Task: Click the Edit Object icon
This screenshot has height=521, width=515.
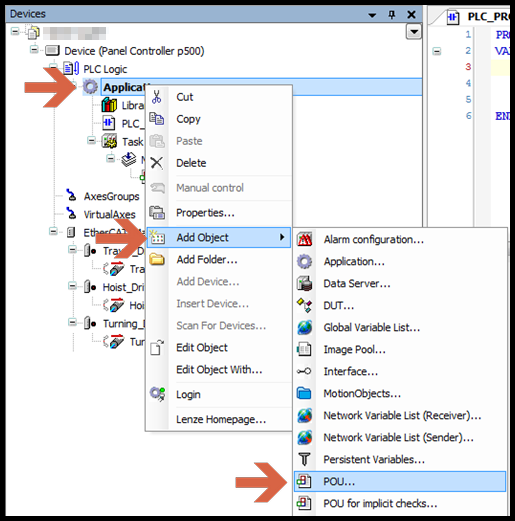Action: click(x=157, y=347)
